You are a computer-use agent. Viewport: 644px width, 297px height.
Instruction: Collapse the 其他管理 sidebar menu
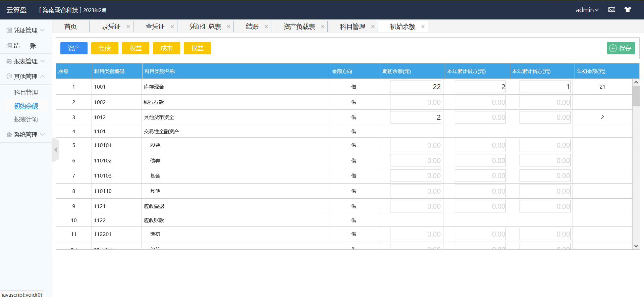26,77
